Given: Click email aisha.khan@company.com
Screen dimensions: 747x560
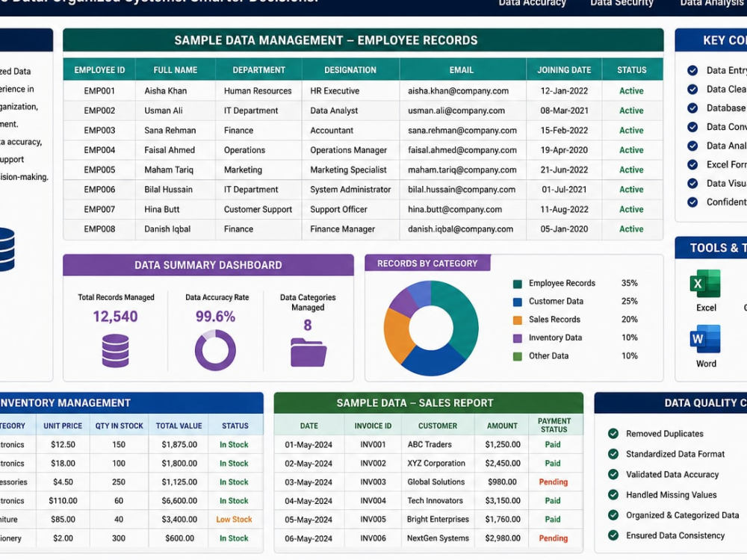Looking at the screenshot, I should tap(459, 90).
